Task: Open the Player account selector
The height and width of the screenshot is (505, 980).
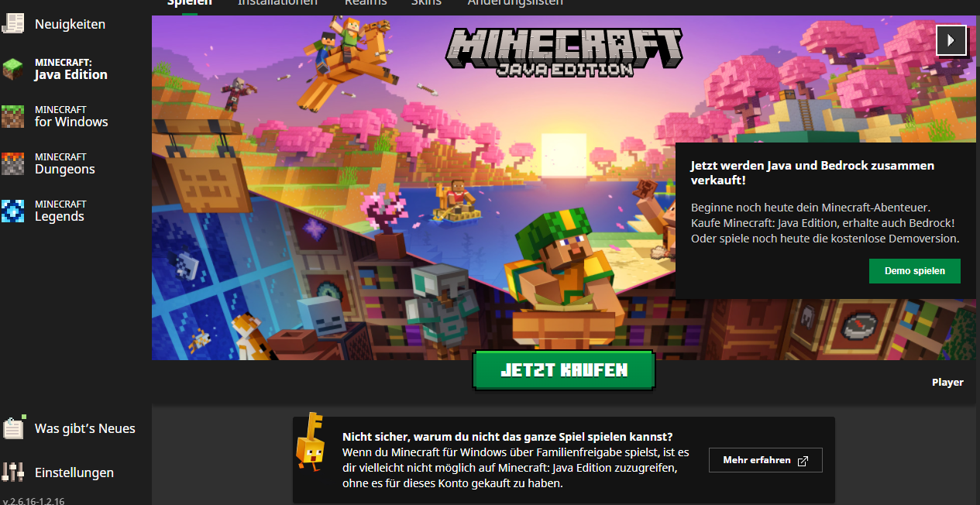Action: (947, 382)
